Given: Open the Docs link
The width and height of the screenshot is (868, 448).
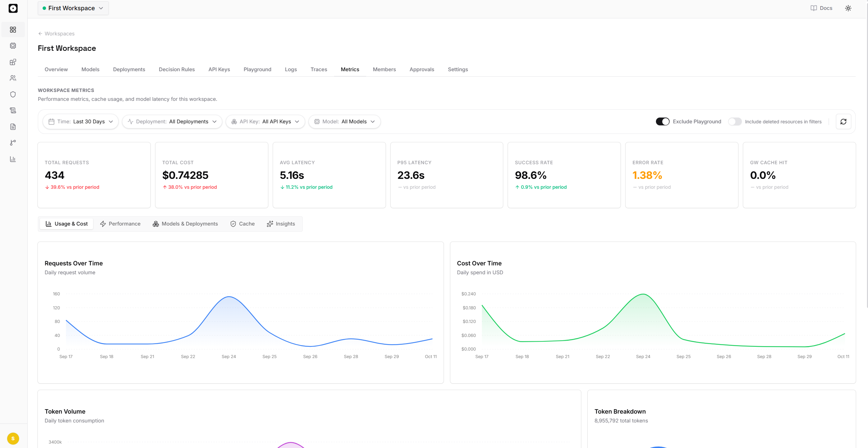Looking at the screenshot, I should [821, 8].
